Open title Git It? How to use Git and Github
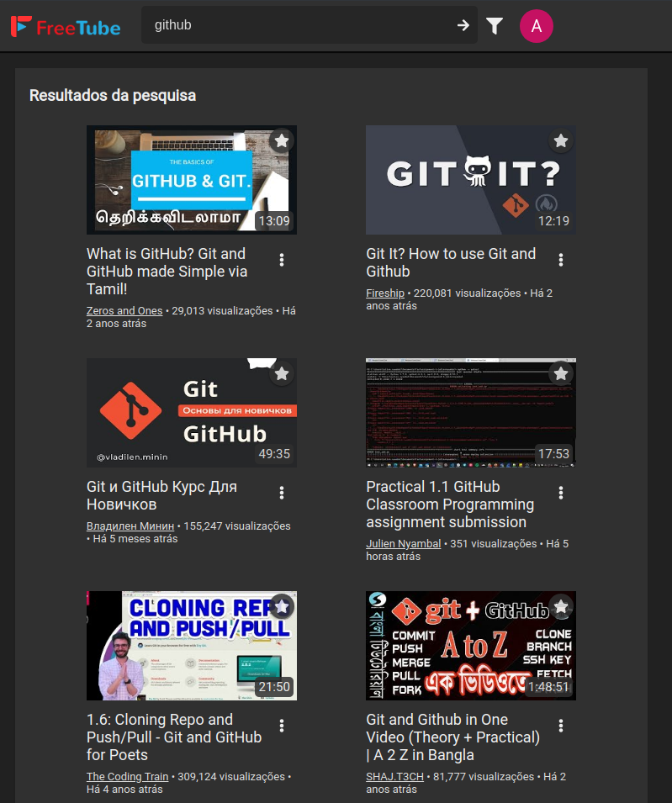This screenshot has width=672, height=803. coord(451,262)
